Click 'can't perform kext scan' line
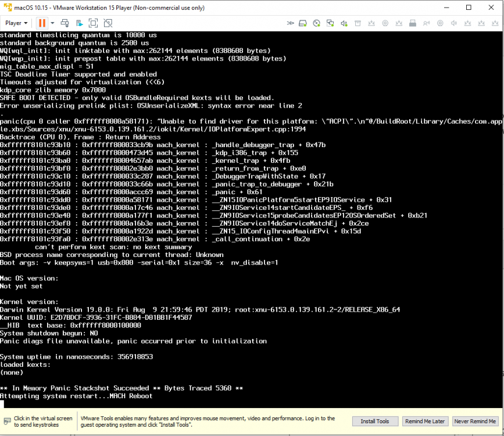504x436 pixels. coord(113,247)
